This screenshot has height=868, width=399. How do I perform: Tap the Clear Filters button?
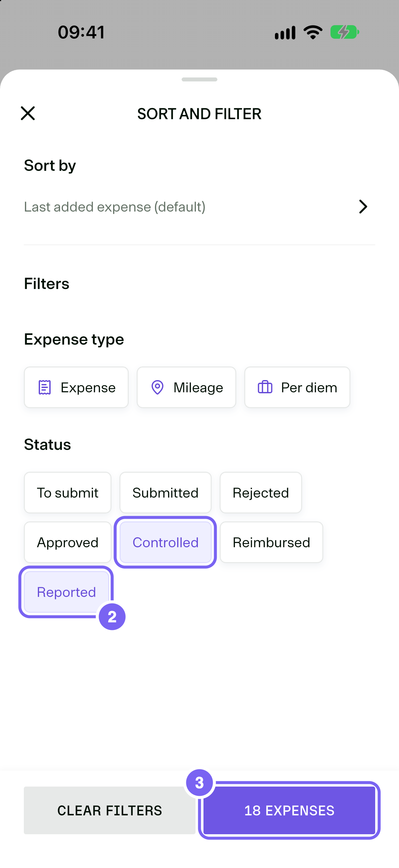point(110,810)
